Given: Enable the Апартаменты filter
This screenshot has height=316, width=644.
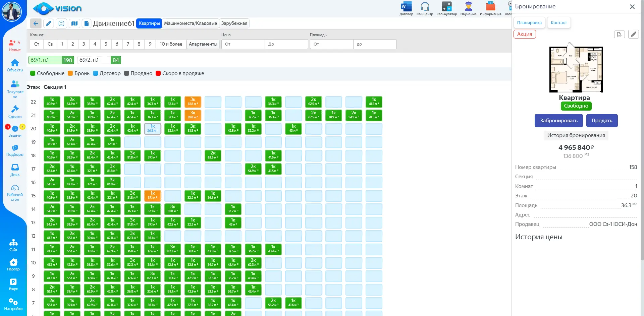Looking at the screenshot, I should 203,44.
